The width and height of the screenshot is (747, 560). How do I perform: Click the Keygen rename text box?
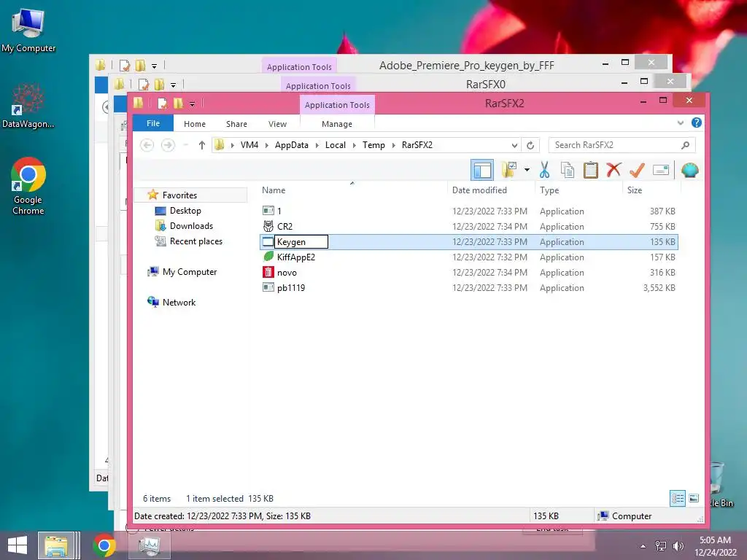(301, 242)
